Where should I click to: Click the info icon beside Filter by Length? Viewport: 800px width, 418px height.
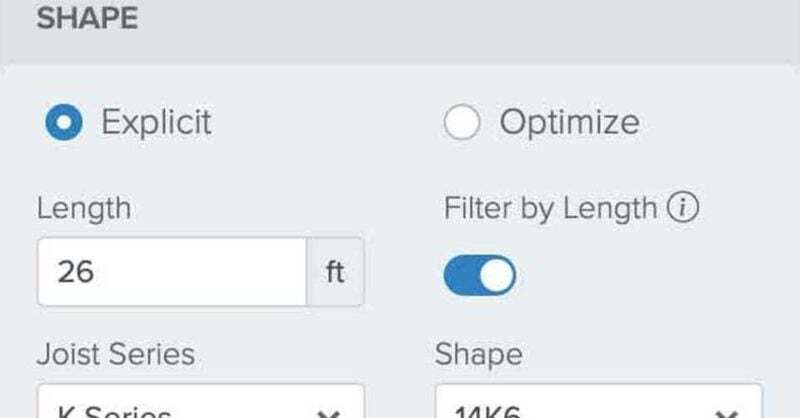(x=683, y=209)
